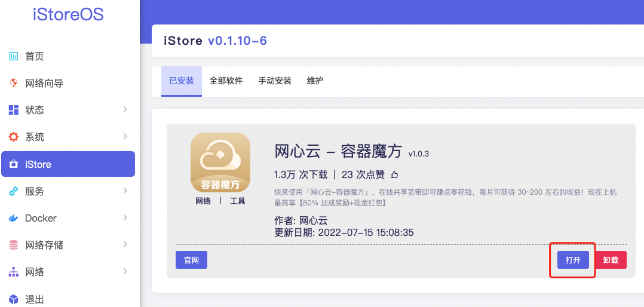Click the 退出 cube icon

tap(14, 299)
